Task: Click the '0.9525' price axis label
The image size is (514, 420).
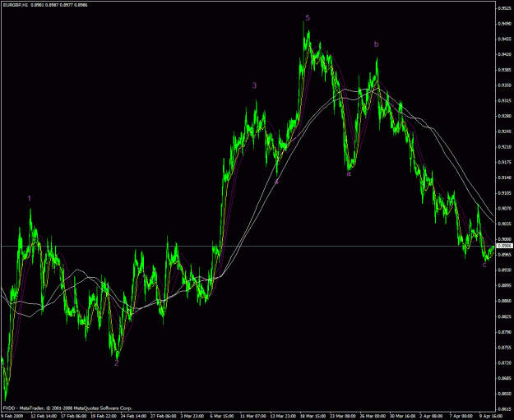Action: click(505, 8)
